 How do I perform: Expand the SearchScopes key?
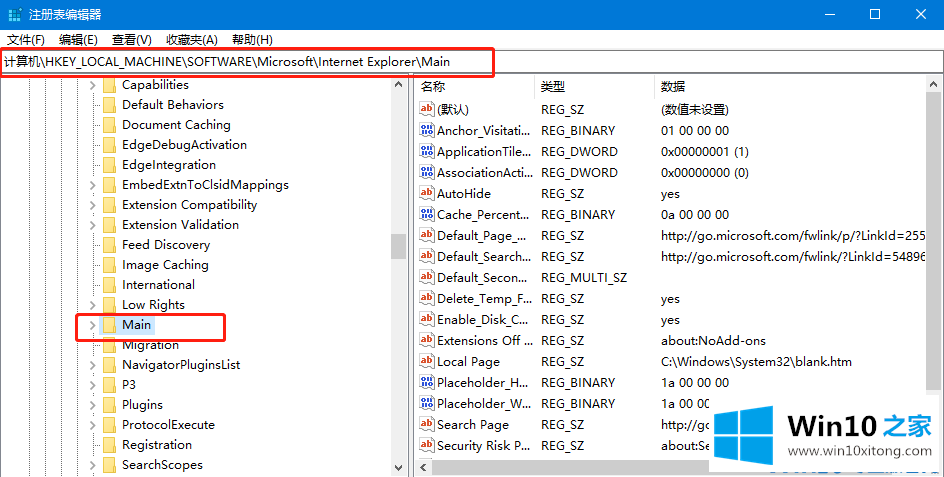[x=93, y=465]
